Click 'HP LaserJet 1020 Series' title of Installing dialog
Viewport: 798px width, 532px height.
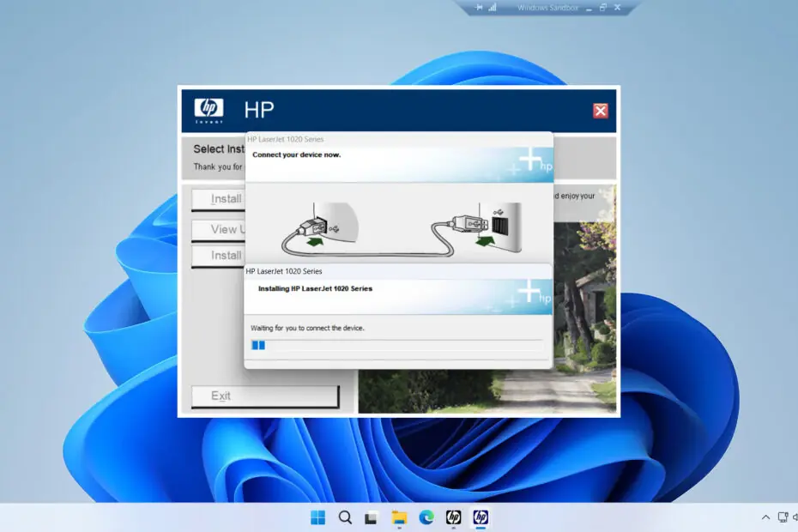[284, 271]
